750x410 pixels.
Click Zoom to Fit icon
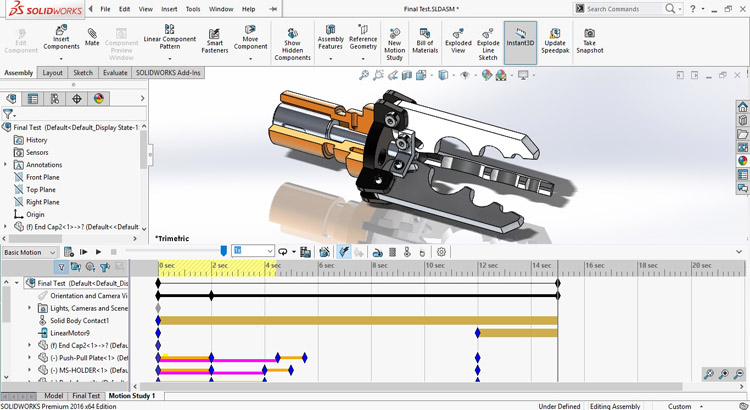(x=364, y=75)
